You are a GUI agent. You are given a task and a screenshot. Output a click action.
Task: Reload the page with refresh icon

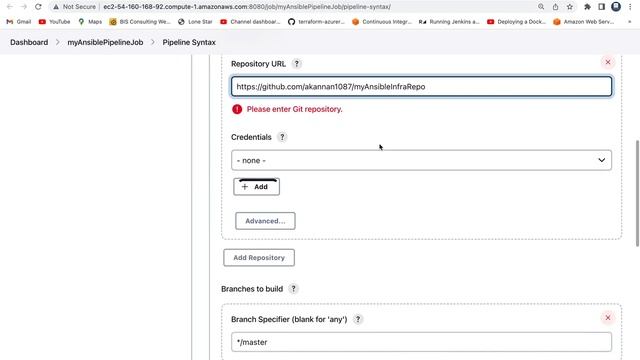point(38,7)
